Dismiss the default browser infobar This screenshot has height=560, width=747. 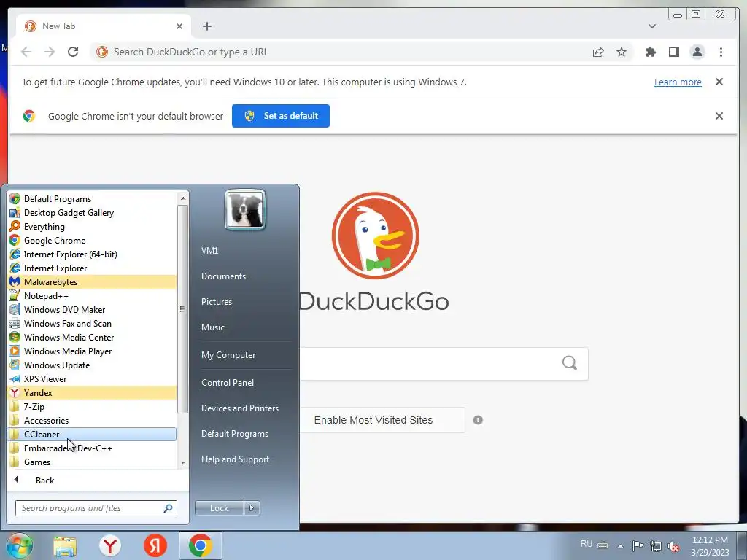[x=719, y=116]
